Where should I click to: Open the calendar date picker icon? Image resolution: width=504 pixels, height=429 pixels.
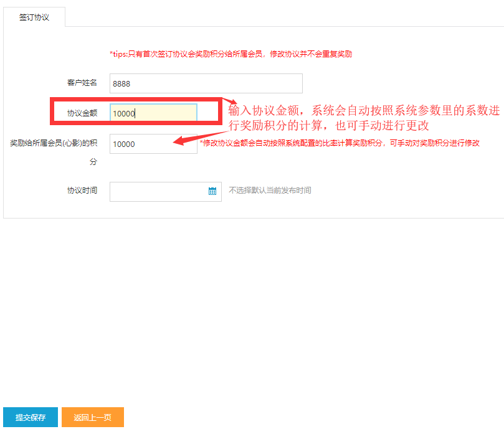coord(212,191)
